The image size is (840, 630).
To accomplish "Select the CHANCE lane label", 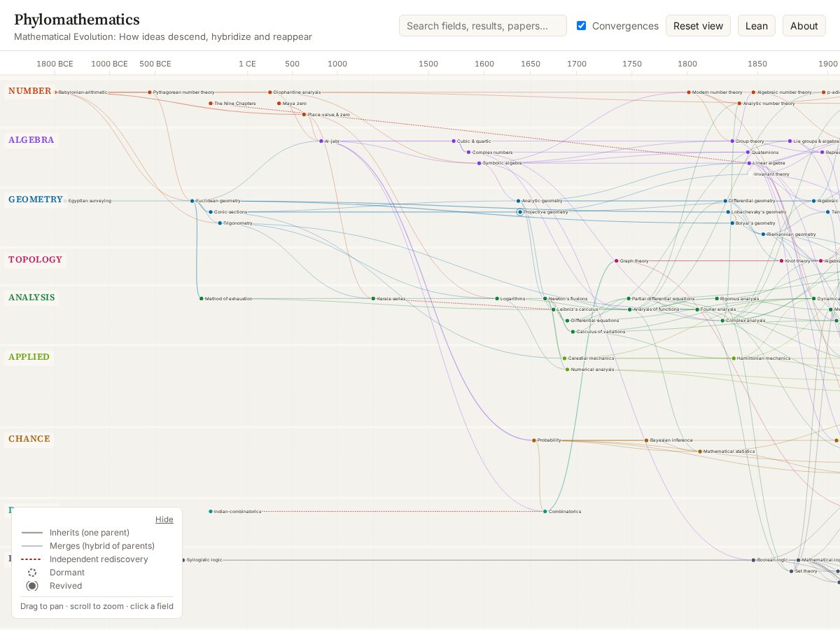I will click(29, 439).
